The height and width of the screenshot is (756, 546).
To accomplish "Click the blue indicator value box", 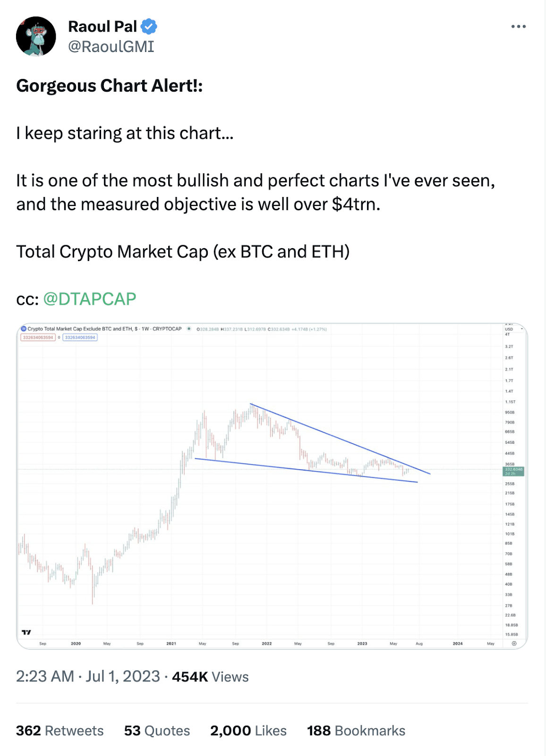I will pos(80,337).
